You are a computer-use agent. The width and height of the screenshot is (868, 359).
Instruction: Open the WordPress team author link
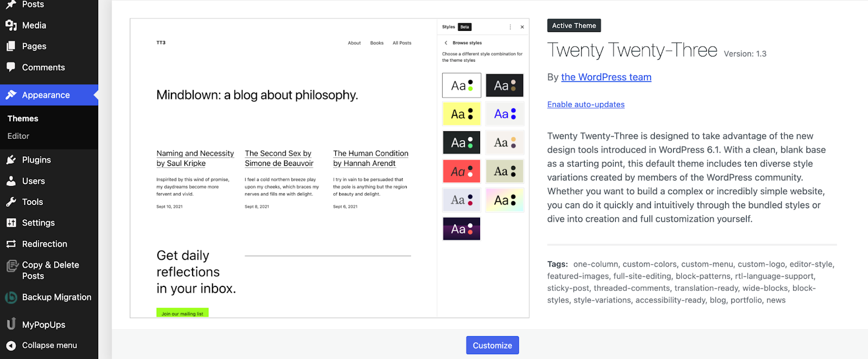[x=606, y=77]
